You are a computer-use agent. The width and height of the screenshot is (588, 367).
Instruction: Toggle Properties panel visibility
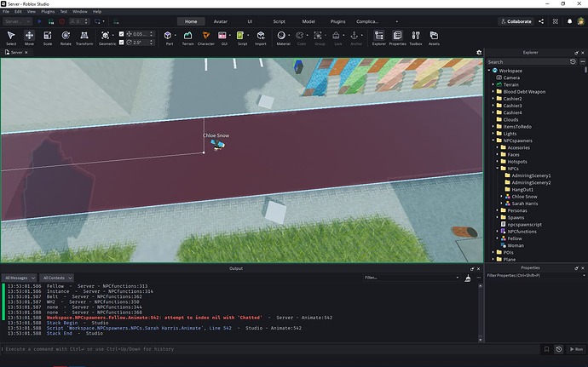pyautogui.click(x=397, y=37)
